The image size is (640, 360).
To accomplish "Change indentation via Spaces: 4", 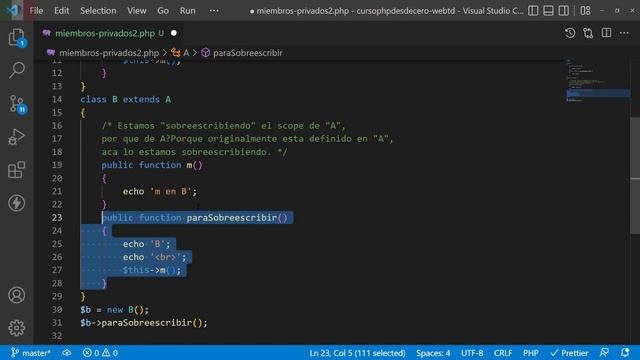I will tap(433, 353).
